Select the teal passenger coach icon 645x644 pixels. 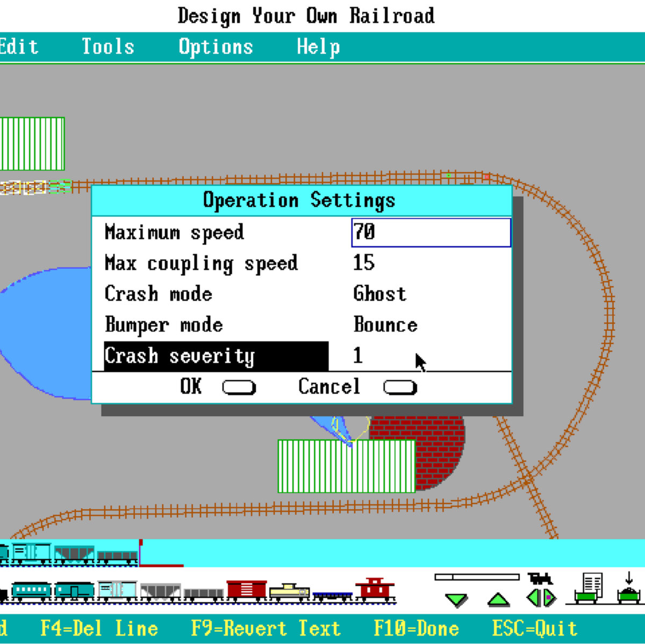[x=31, y=591]
